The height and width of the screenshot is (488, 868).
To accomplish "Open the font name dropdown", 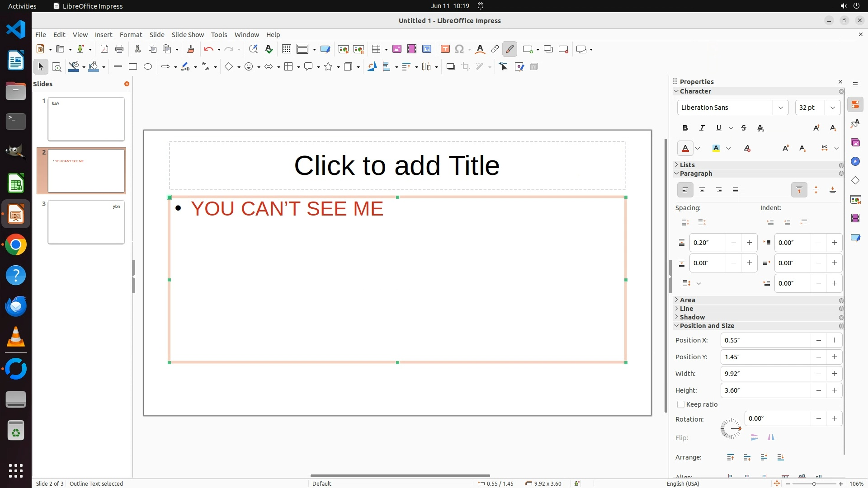I will point(780,108).
